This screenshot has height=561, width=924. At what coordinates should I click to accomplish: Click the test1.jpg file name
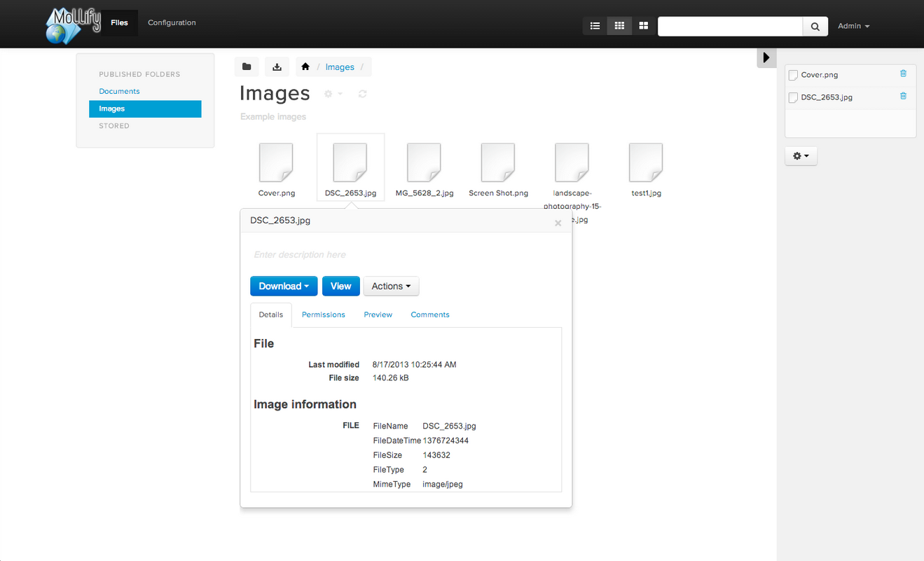(647, 193)
